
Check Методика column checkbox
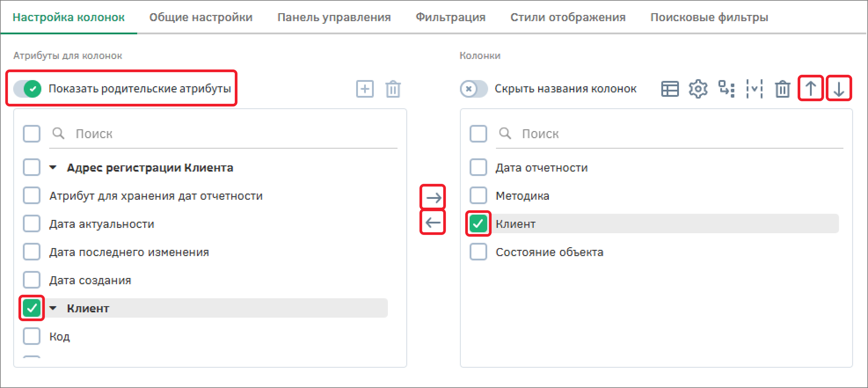click(478, 195)
